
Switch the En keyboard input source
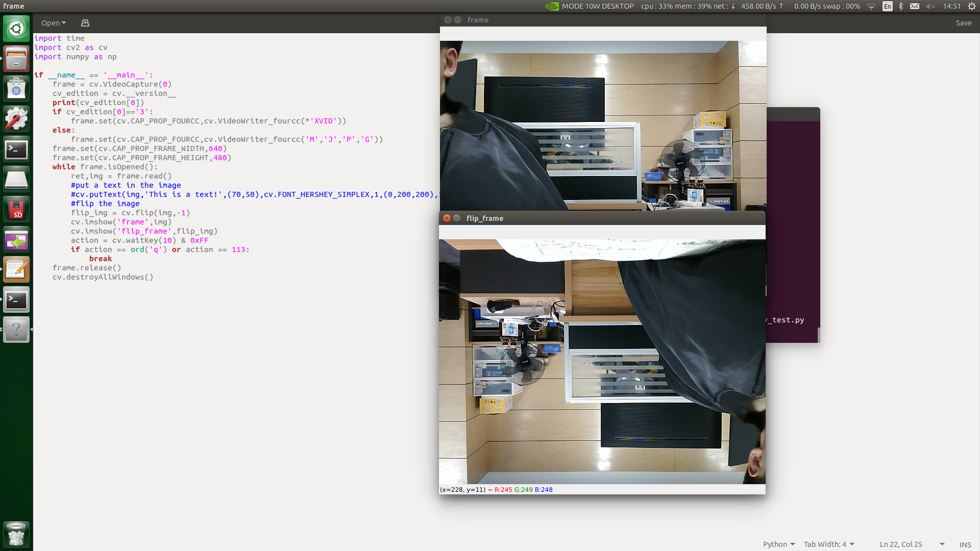pos(888,6)
